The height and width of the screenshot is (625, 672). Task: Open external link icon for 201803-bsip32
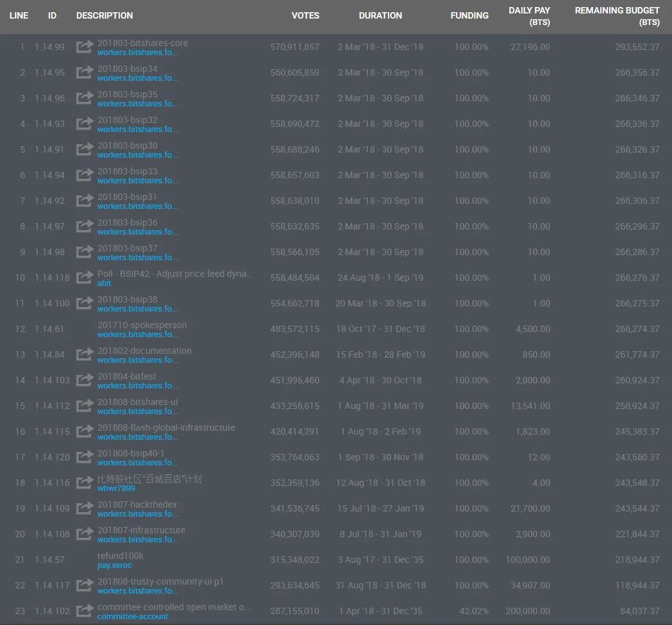click(85, 124)
